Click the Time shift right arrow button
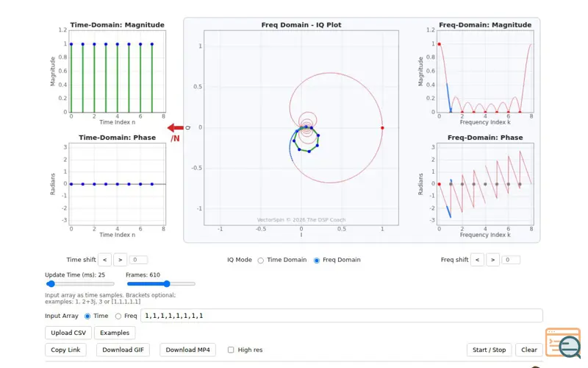 click(x=120, y=260)
